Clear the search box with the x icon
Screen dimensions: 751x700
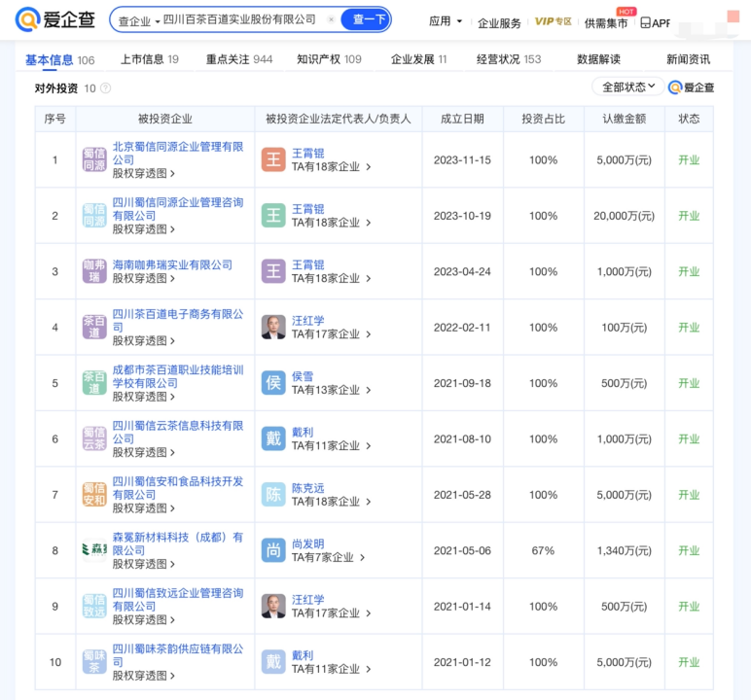coord(331,19)
